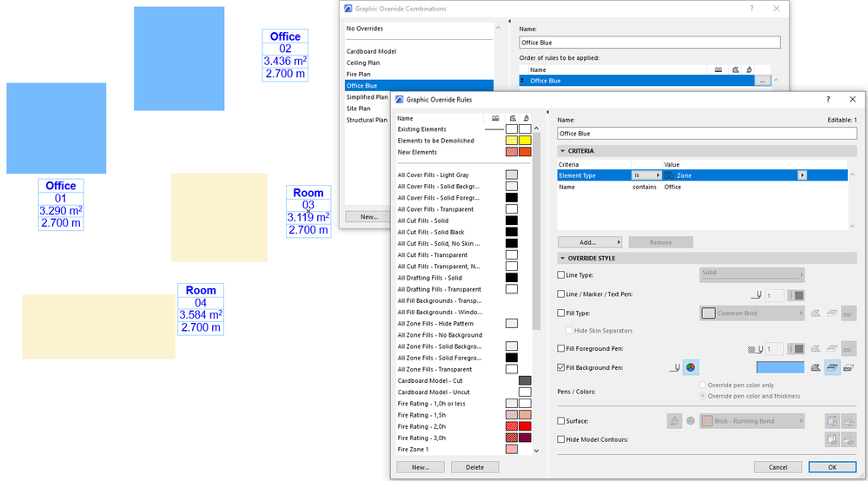Click OK in Graphic Override Rules
This screenshot has height=481, width=868.
tap(832, 467)
